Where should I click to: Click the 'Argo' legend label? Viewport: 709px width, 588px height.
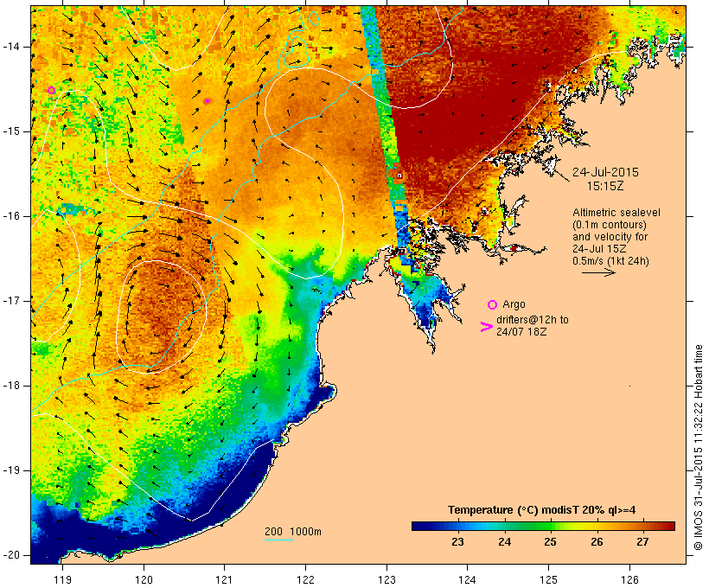[x=514, y=304]
